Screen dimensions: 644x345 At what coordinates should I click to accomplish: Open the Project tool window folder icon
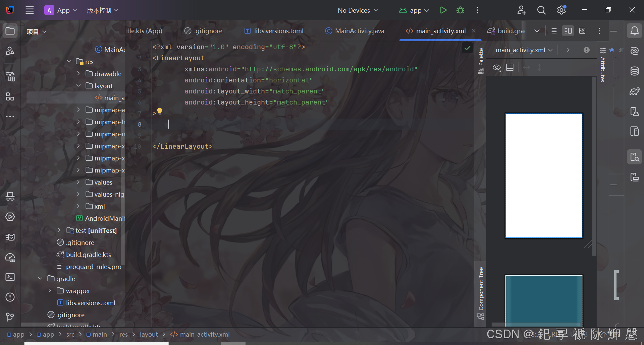(10, 31)
